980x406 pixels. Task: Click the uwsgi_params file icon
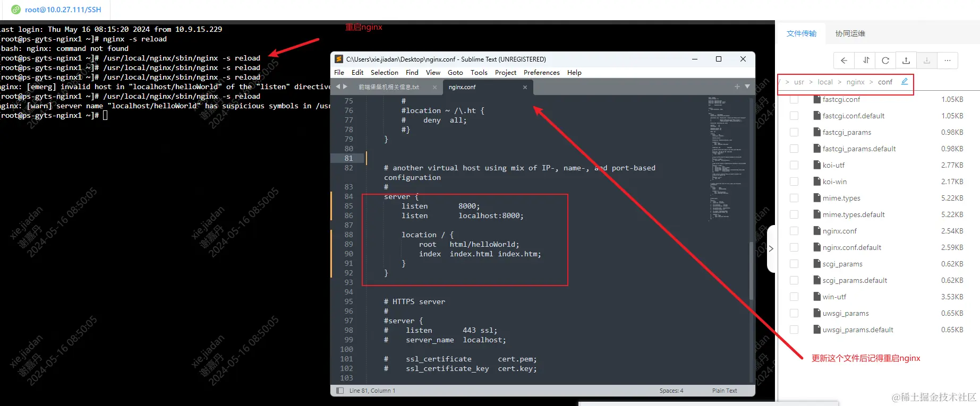click(817, 313)
